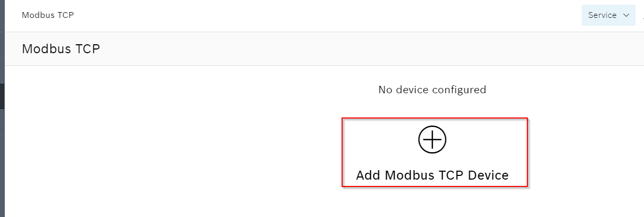Click the circled plus icon
Viewport: 644px width, 217px height.
(x=432, y=140)
